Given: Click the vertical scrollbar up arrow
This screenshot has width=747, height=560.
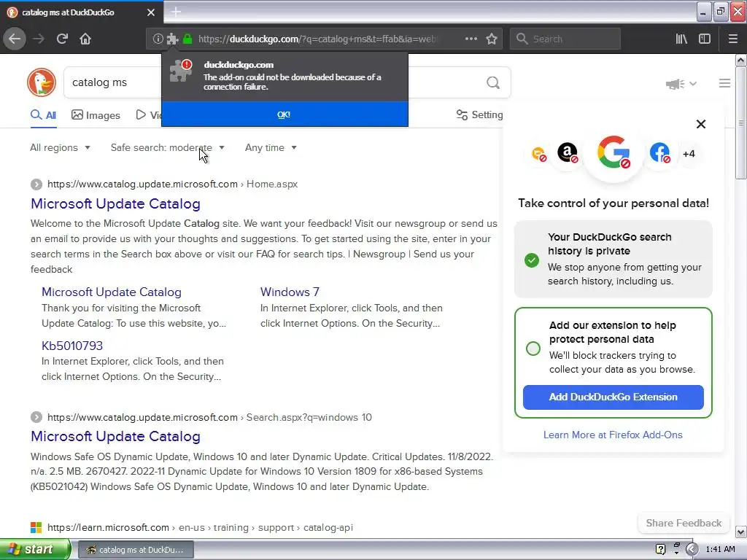Looking at the screenshot, I should (x=741, y=61).
